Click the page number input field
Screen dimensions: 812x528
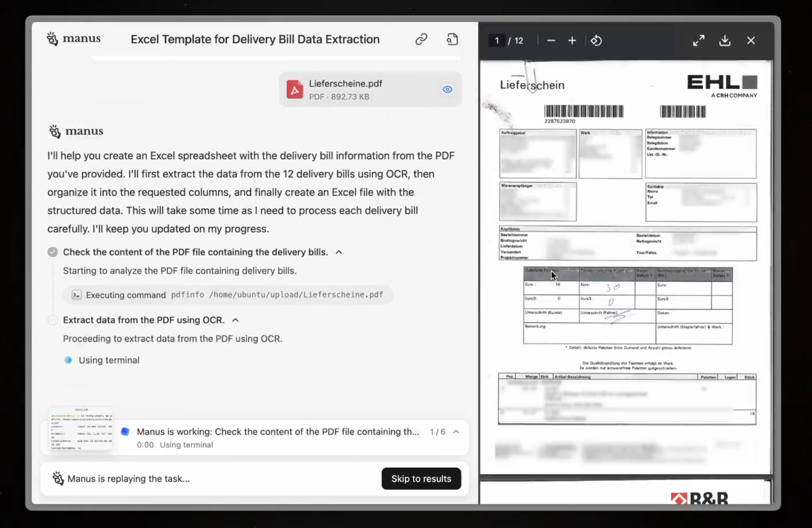tap(497, 41)
